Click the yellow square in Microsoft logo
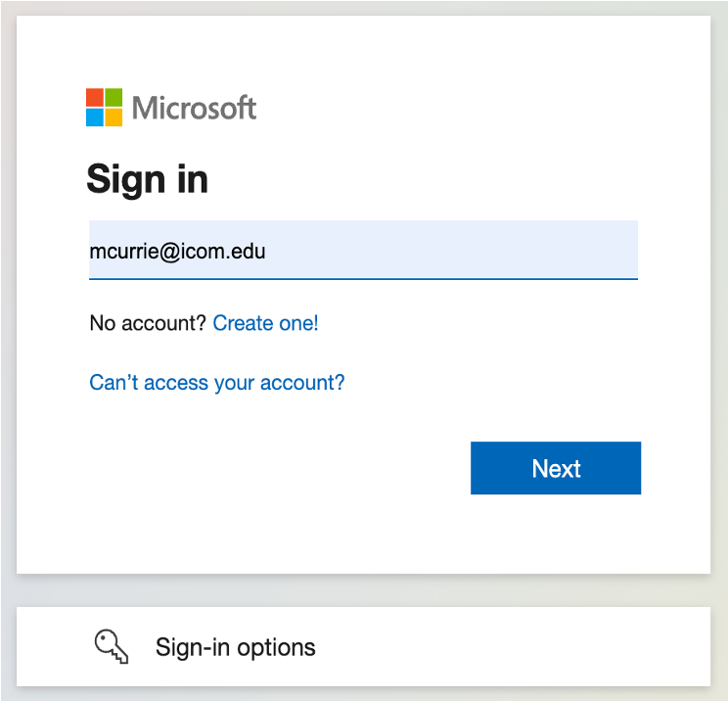The width and height of the screenshot is (728, 701). 114,117
